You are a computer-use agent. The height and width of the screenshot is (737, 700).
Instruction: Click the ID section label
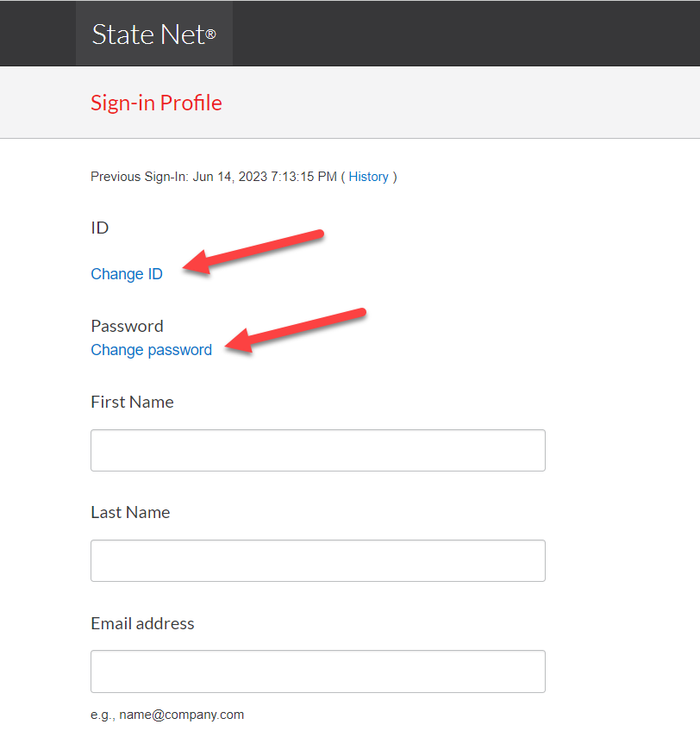click(x=100, y=228)
